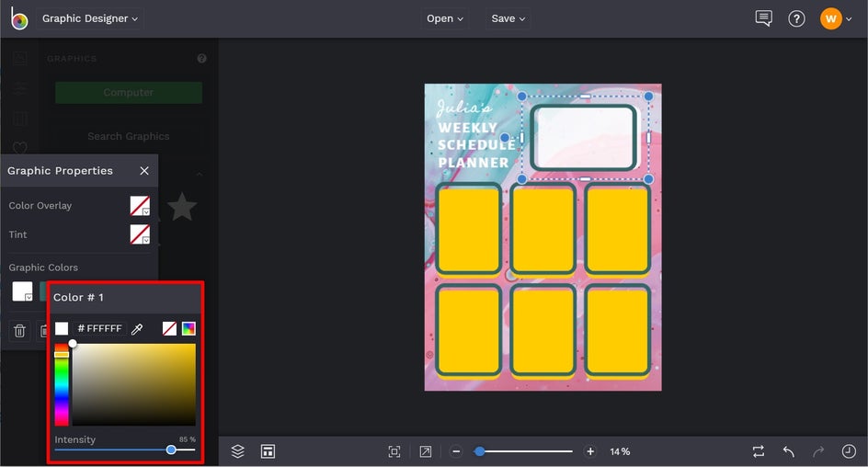The image size is (868, 467).
Task: Expand the Save menu
Action: click(508, 18)
